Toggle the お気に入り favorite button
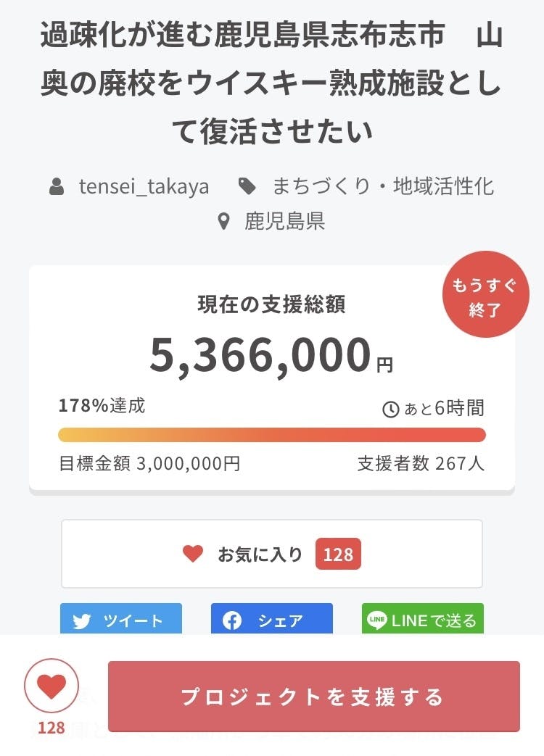Image resolution: width=544 pixels, height=756 pixels. click(271, 554)
